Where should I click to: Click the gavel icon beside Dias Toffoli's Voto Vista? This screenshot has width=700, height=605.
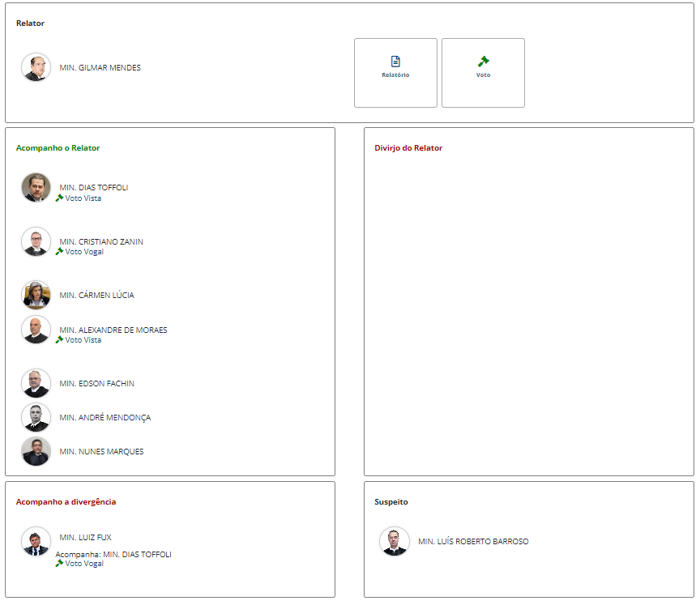click(59, 198)
